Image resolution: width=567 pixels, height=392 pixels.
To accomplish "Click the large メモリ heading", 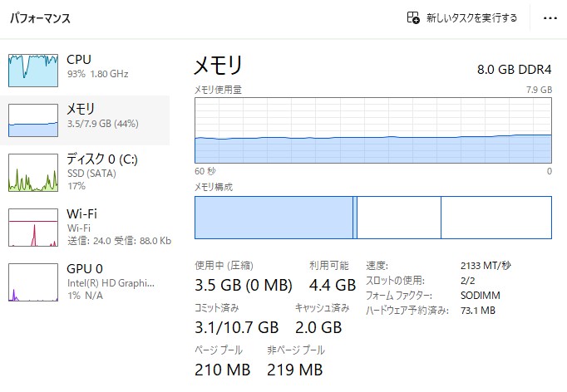I will 218,66.
